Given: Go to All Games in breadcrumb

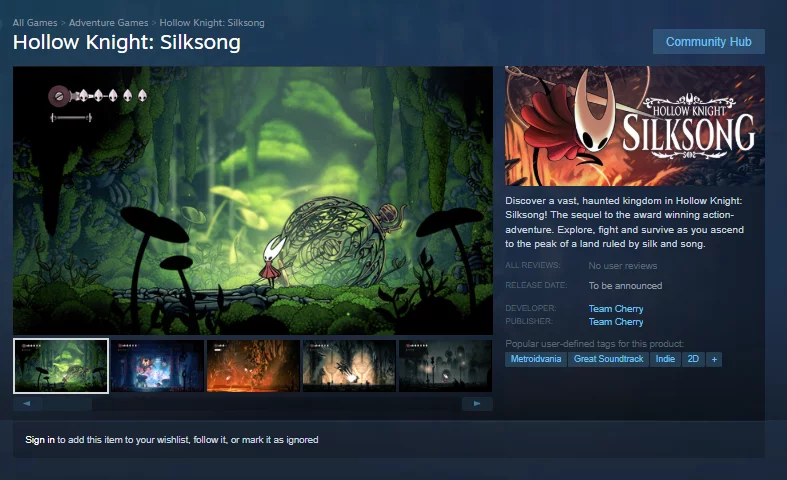Looking at the screenshot, I should tap(35, 23).
